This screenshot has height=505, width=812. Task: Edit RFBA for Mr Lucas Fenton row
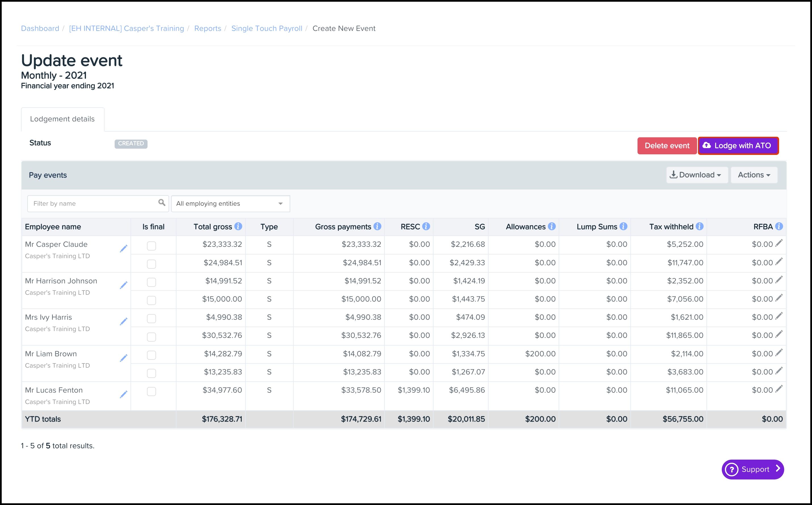(779, 389)
